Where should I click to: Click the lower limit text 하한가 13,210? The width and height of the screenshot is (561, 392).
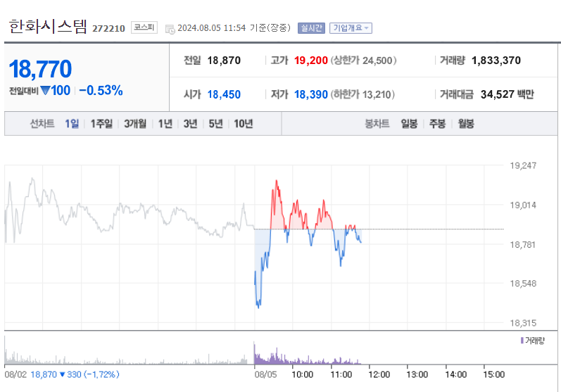point(363,94)
